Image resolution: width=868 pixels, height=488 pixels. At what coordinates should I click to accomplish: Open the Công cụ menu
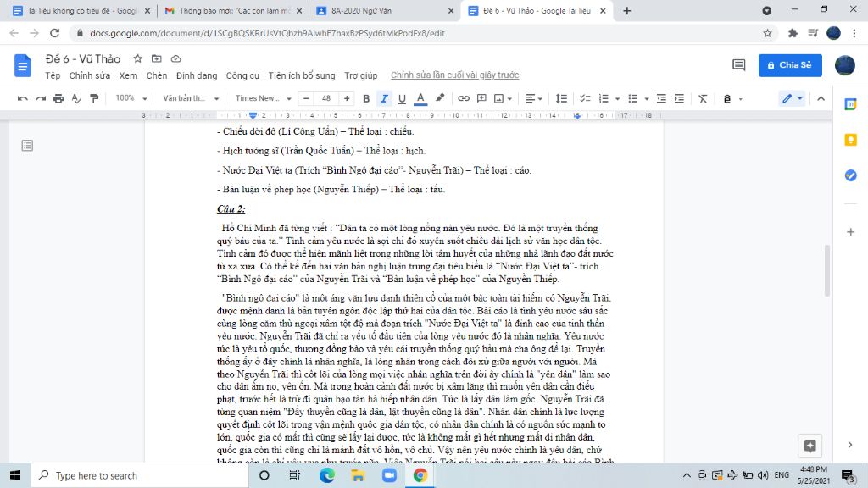(242, 75)
